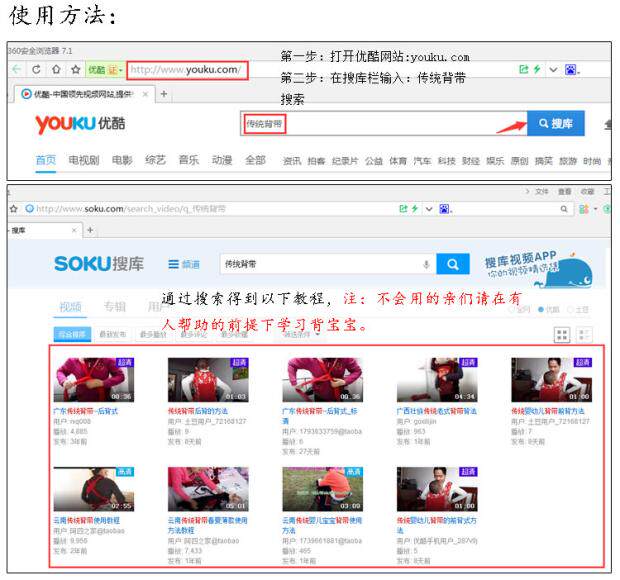Click the green share icon in the Youku address bar
The height and width of the screenshot is (580, 620).
click(x=524, y=70)
